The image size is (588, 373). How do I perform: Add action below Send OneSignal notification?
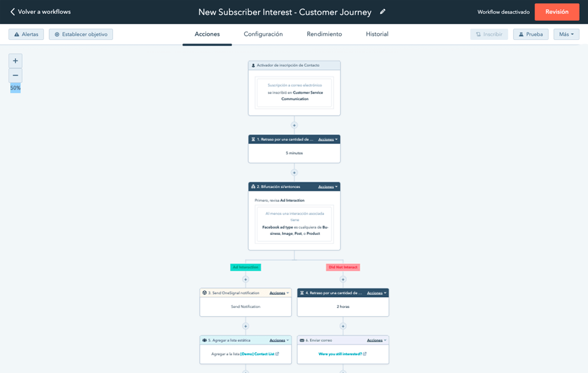tap(245, 326)
